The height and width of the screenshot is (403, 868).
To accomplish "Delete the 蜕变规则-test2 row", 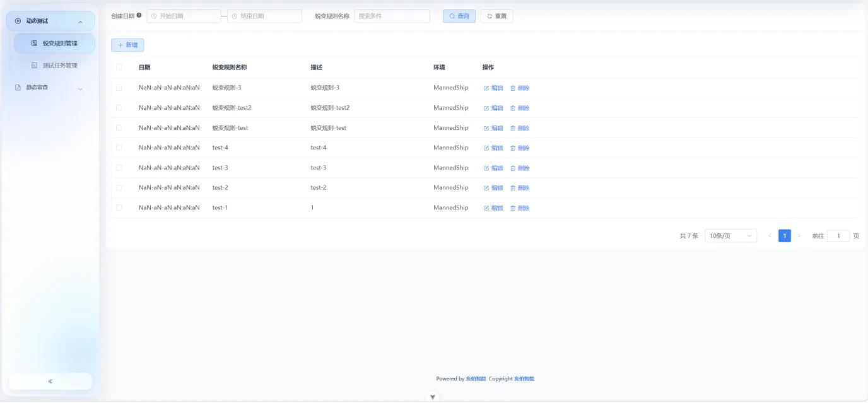I will click(x=520, y=108).
